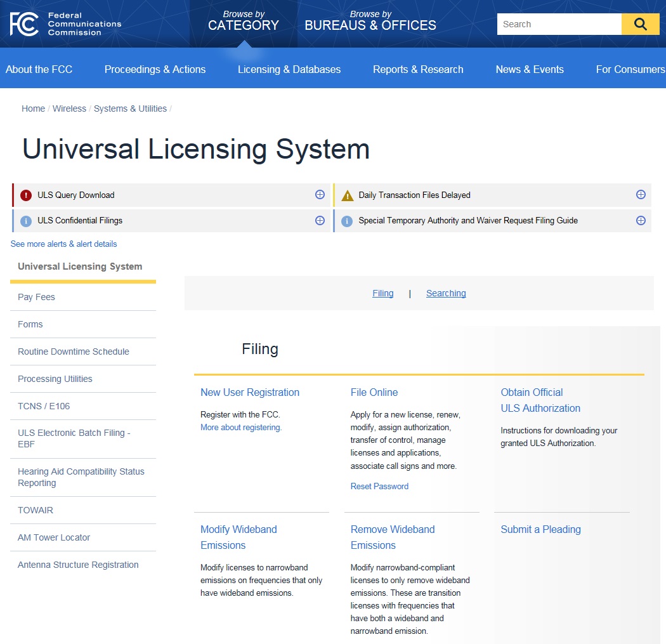
Task: Open Pay Fees in sidebar
Action: pyautogui.click(x=36, y=297)
